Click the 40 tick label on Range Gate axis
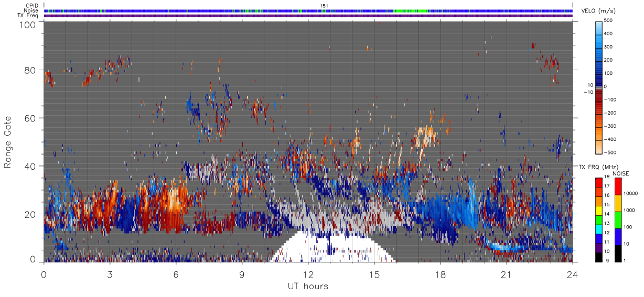Viewport: 644px width, 297px height. point(30,166)
